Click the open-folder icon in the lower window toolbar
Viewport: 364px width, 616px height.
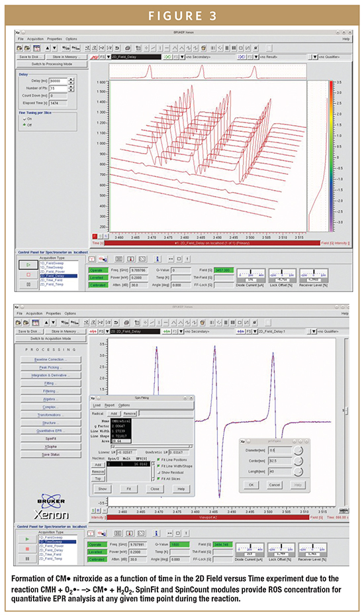coord(19,323)
